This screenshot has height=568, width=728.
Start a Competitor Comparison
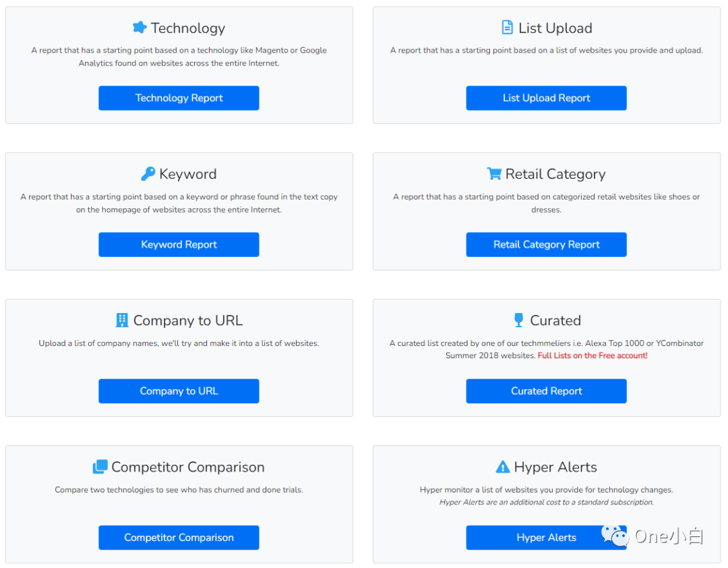[179, 538]
